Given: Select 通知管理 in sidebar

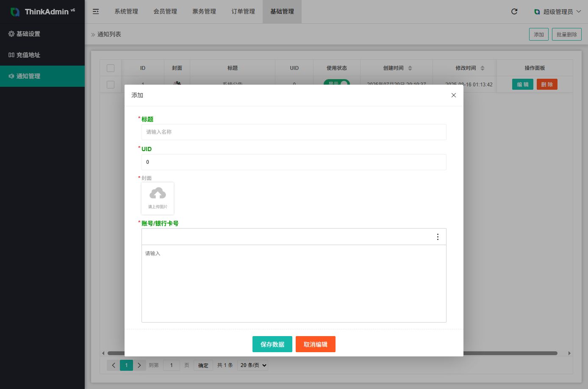Looking at the screenshot, I should tap(42, 76).
